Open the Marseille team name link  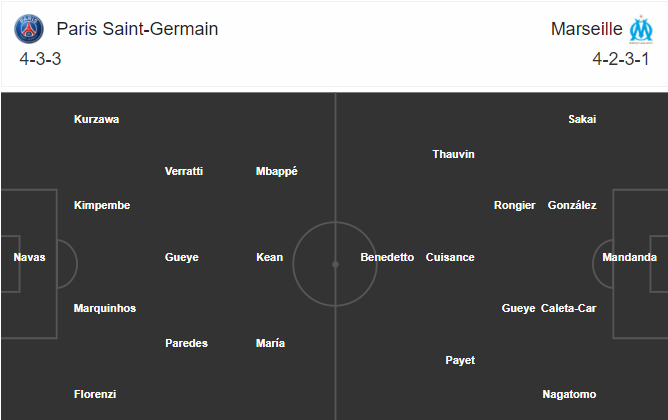click(587, 29)
